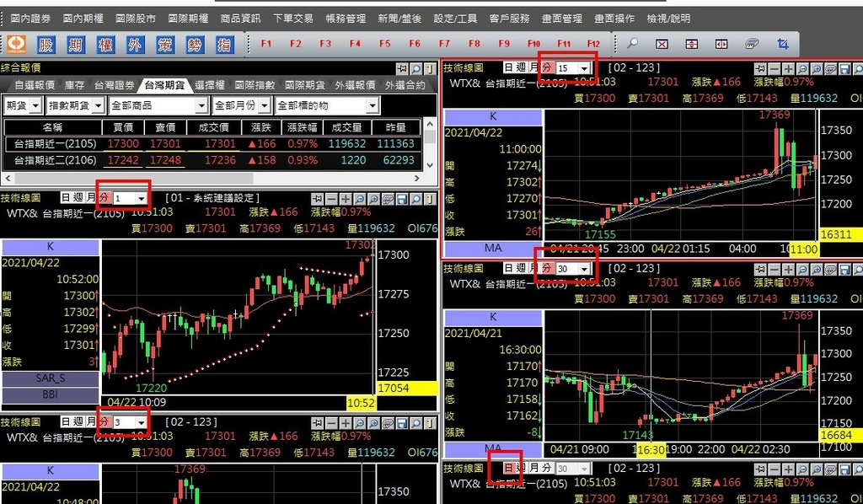Viewport: 863px width, 504px height.
Task: Click the crop tool icon in main toolbar
Action: coord(783,44)
